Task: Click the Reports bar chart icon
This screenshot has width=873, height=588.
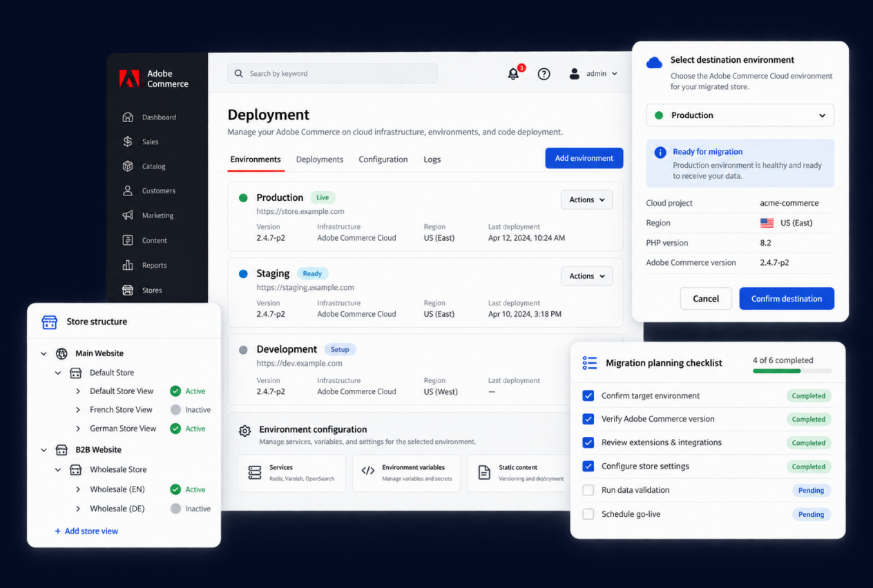Action: 128,265
